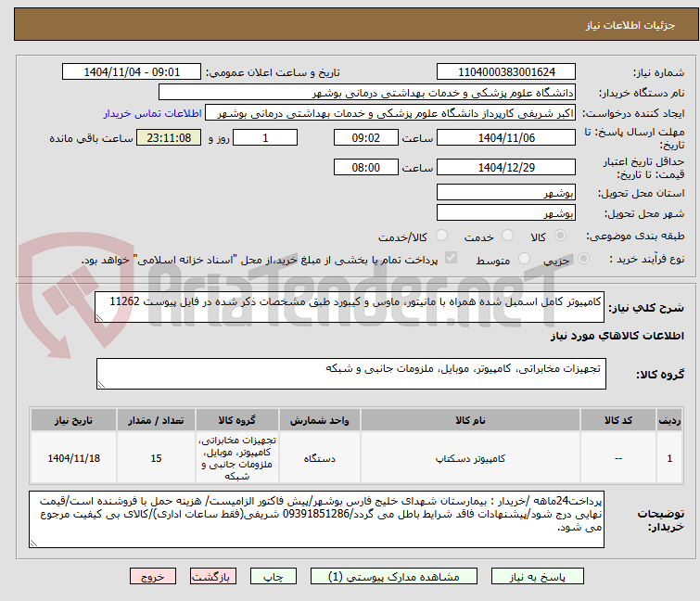Click the ردیف column header
The height and width of the screenshot is (601, 700).
pyautogui.click(x=669, y=420)
